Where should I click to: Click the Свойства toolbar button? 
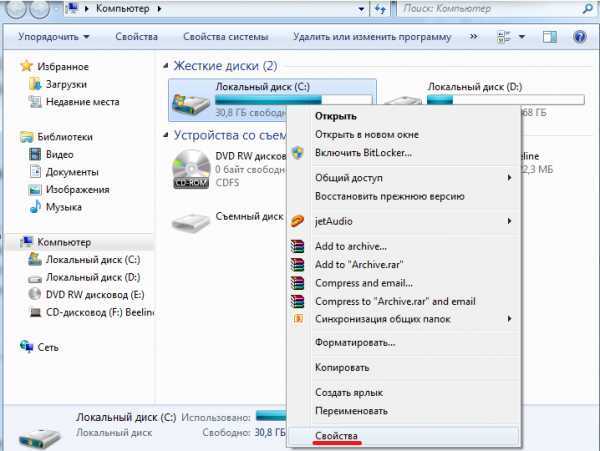pos(136,37)
